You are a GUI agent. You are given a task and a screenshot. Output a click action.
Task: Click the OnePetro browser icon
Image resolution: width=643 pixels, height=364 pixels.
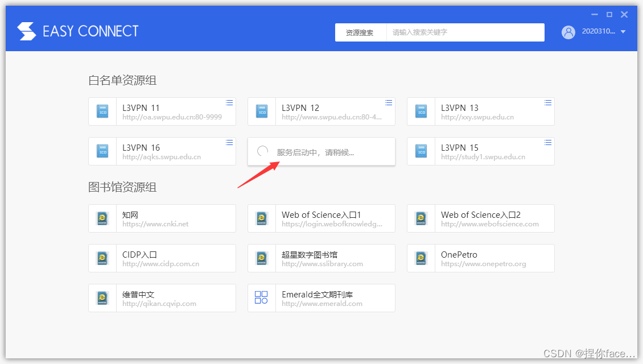click(421, 258)
